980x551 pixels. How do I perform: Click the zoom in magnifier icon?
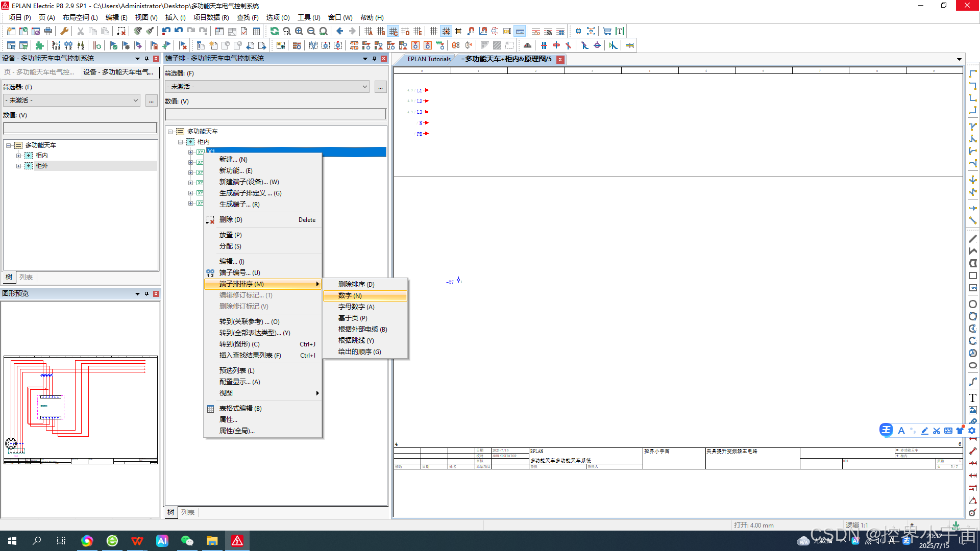pyautogui.click(x=299, y=31)
